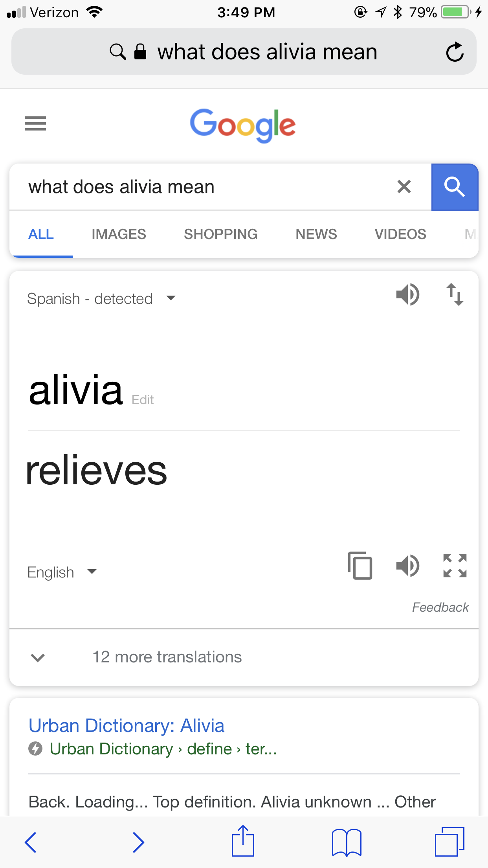
Task: Expand translation to full screen
Action: click(455, 566)
